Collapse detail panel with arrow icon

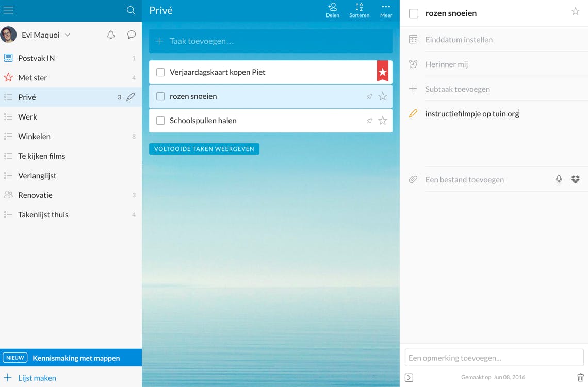tap(409, 377)
